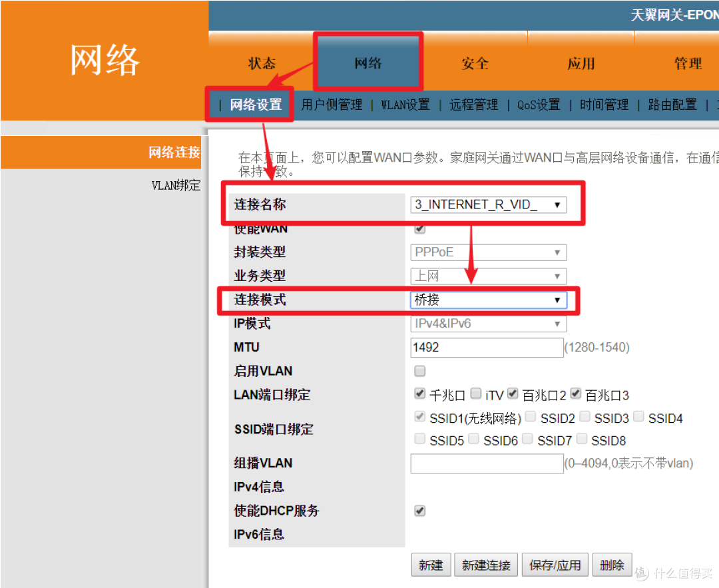Switch to the 状态 (Status) tab
The width and height of the screenshot is (719, 588).
(x=262, y=63)
